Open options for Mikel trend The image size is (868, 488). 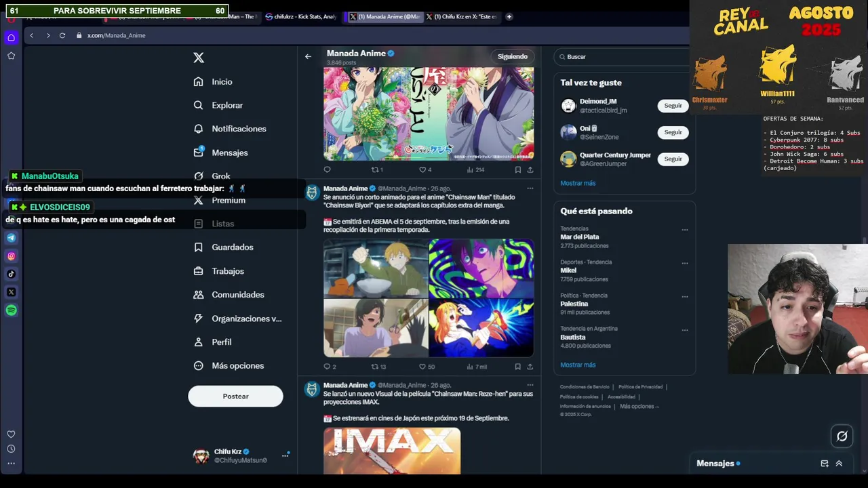coord(685,263)
